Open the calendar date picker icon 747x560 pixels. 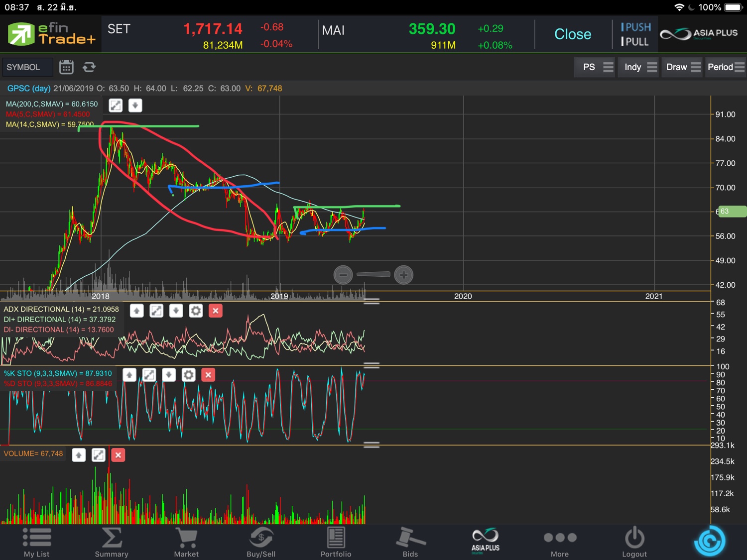point(66,67)
